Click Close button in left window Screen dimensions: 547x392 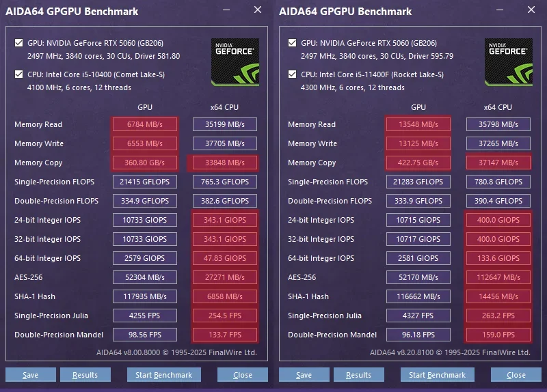tap(243, 374)
